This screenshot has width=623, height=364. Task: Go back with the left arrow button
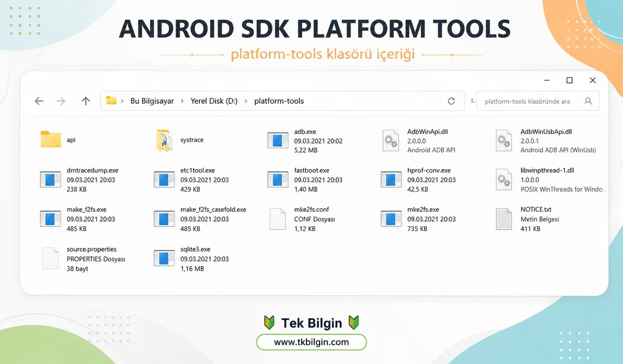point(39,101)
